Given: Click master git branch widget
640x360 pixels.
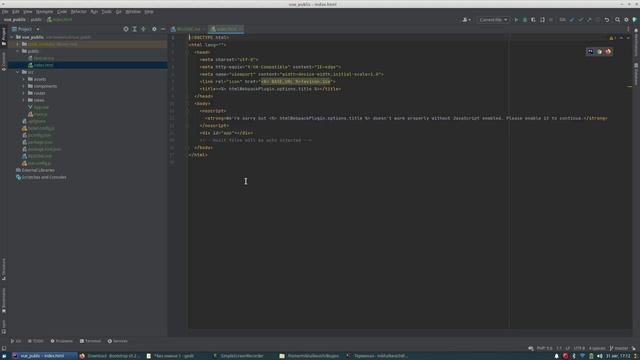Looking at the screenshot, I should click(619, 348).
